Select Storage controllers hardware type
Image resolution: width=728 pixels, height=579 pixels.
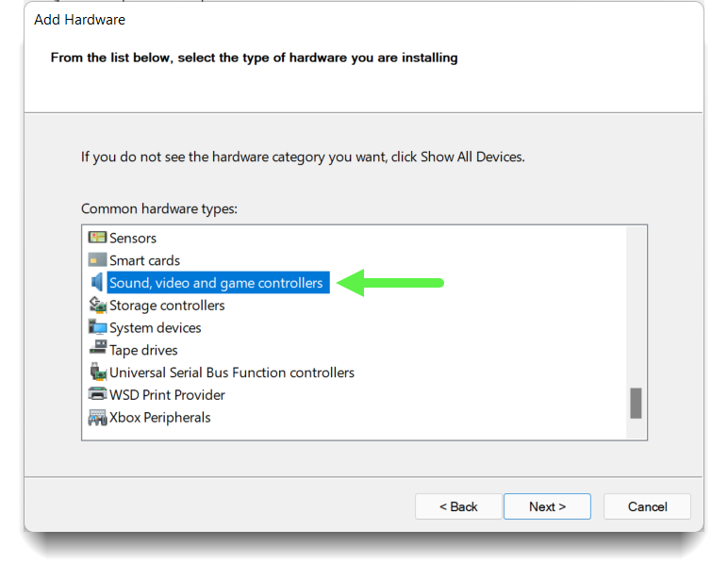(167, 306)
